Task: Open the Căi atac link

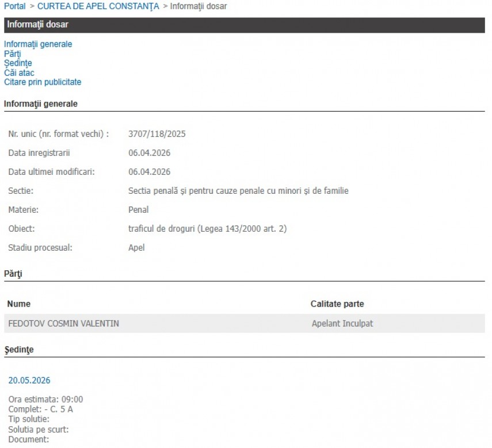Action: [19, 72]
